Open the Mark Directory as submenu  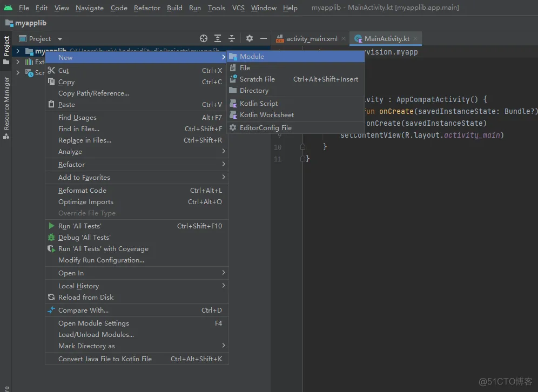(x=137, y=346)
